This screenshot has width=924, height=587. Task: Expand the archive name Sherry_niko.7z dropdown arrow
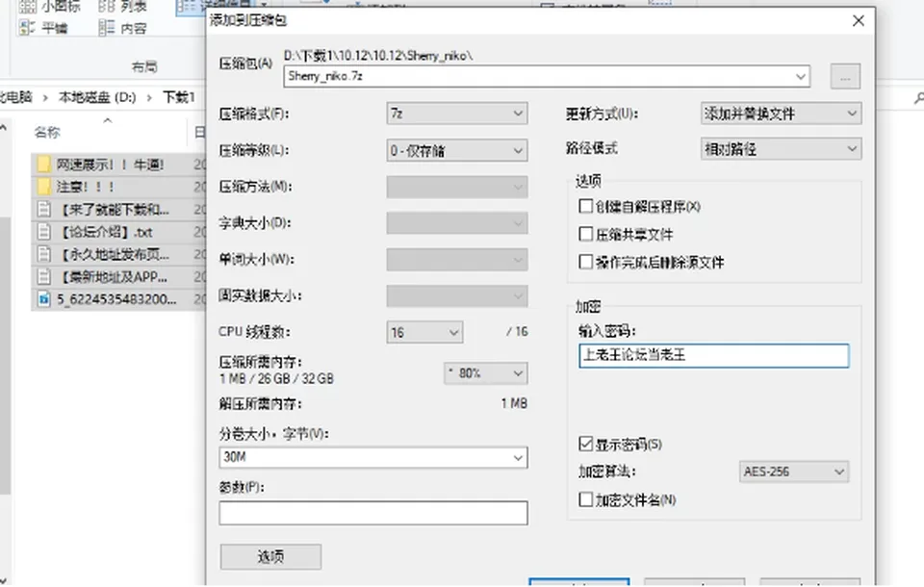[x=800, y=77]
